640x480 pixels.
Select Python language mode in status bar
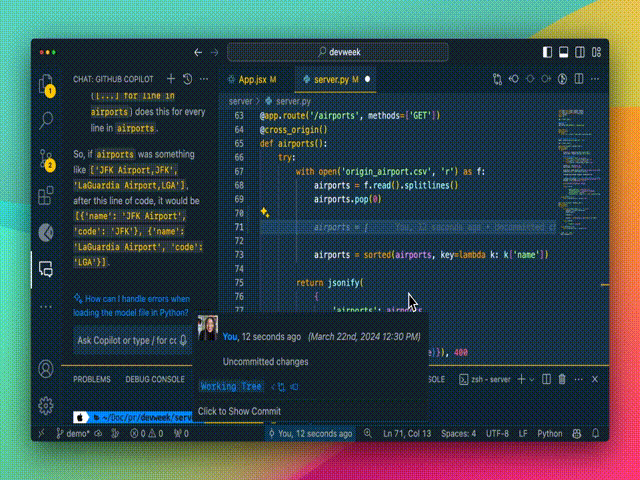(549, 433)
